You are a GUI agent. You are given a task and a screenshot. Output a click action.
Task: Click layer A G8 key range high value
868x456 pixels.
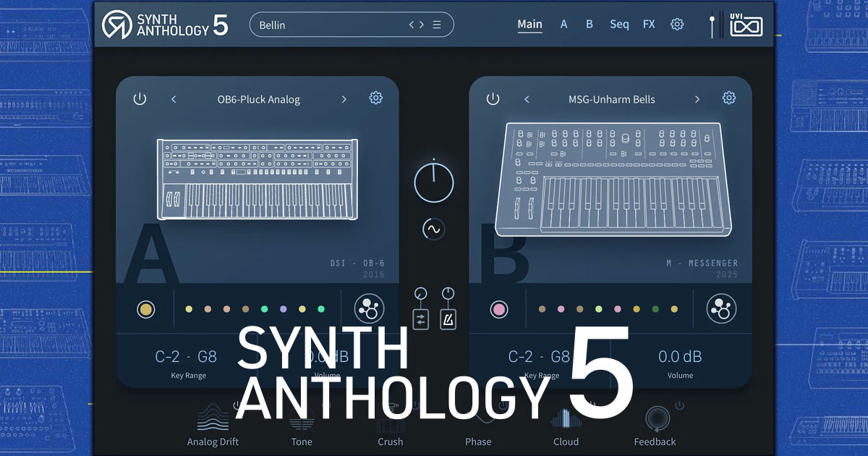[207, 357]
